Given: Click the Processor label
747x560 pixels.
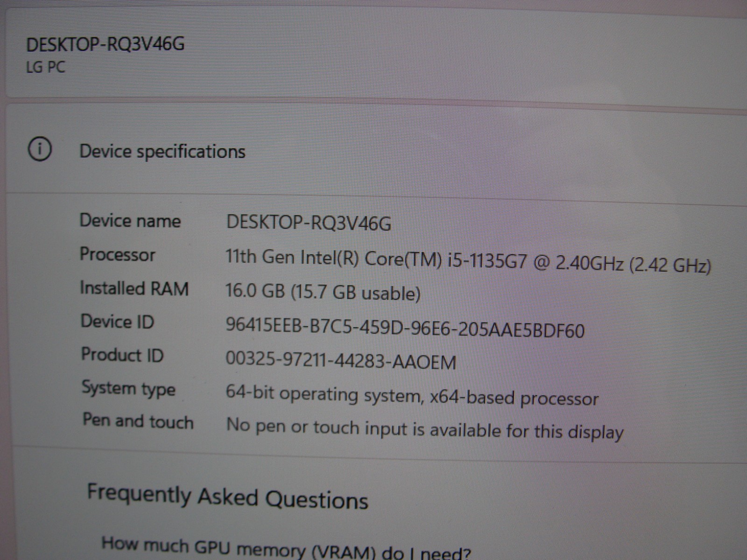Looking at the screenshot, I should point(117,255).
